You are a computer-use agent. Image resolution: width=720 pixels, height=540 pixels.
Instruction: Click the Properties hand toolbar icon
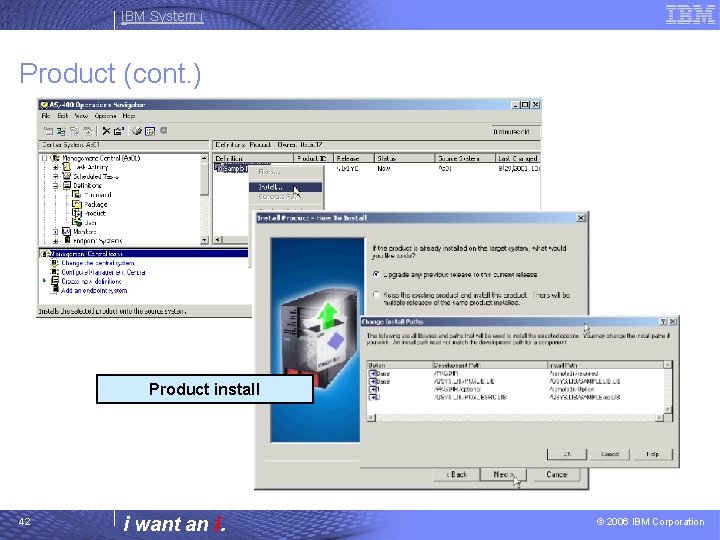[118, 131]
